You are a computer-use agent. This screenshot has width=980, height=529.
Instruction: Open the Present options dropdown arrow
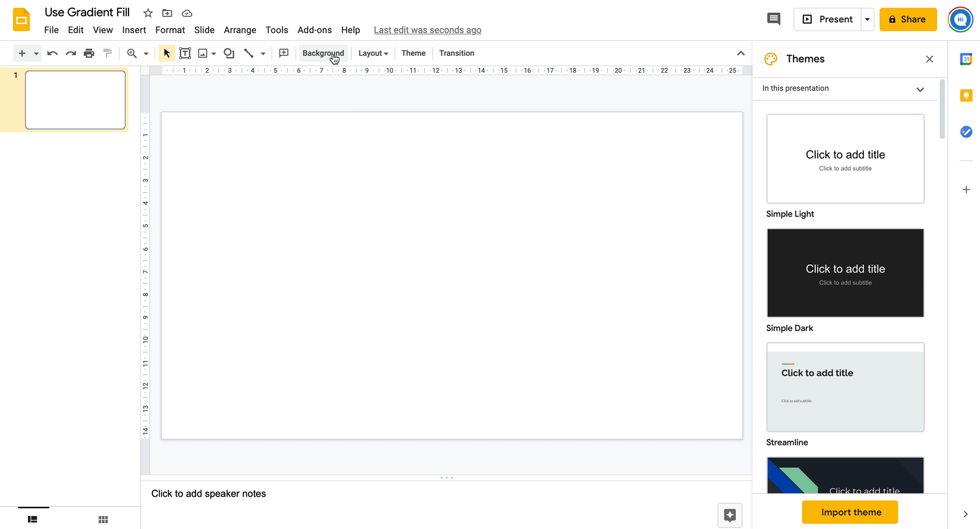point(867,19)
